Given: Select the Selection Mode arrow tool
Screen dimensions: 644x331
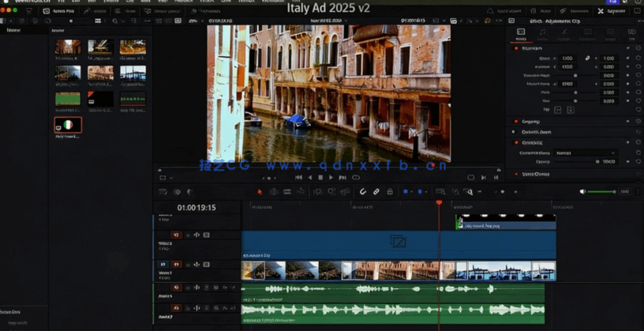Looking at the screenshot, I should (x=260, y=192).
